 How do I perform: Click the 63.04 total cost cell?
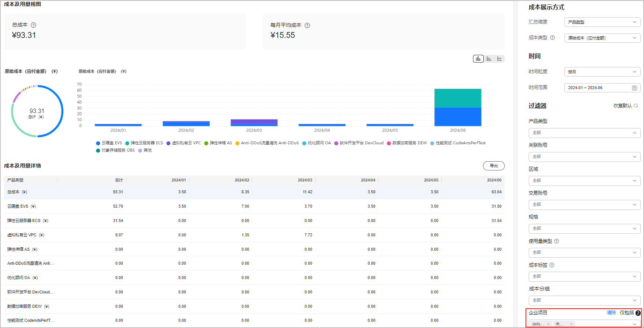[x=496, y=192]
